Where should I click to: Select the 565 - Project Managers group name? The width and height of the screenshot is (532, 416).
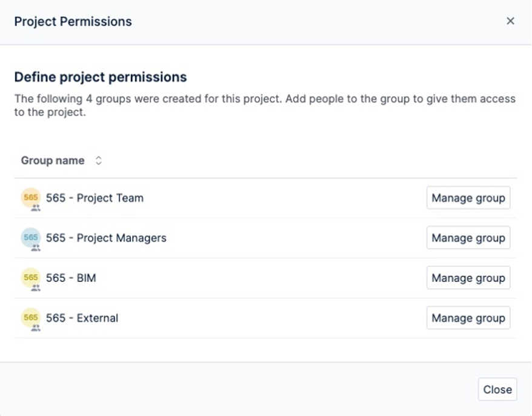(106, 238)
